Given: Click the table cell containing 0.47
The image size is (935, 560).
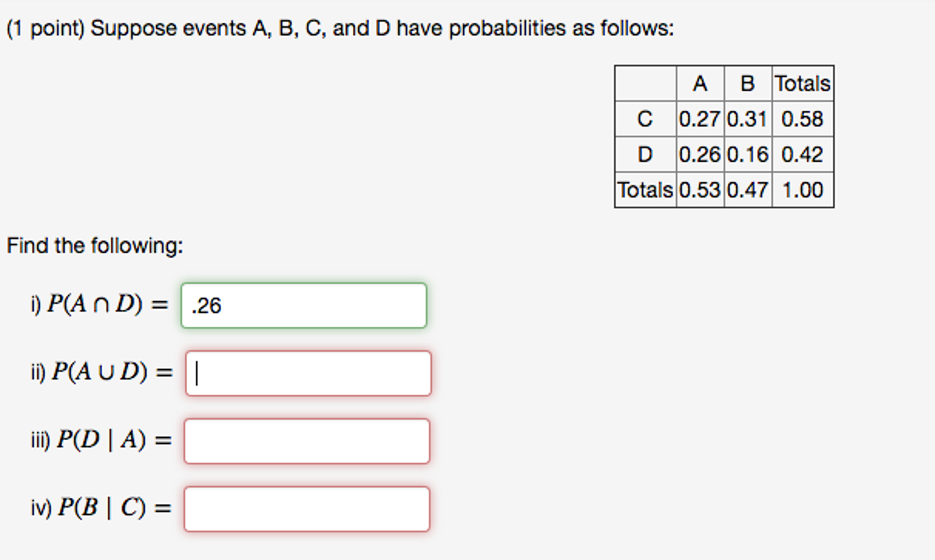Looking at the screenshot, I should point(747,190).
